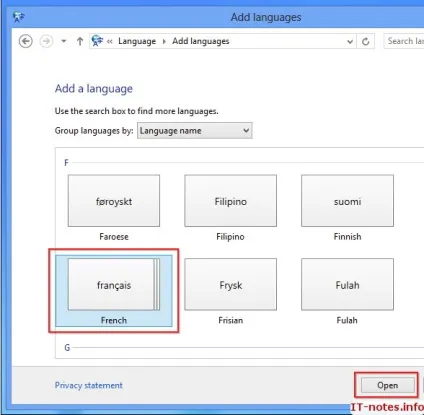Open the Privacy statement link

[x=89, y=385]
